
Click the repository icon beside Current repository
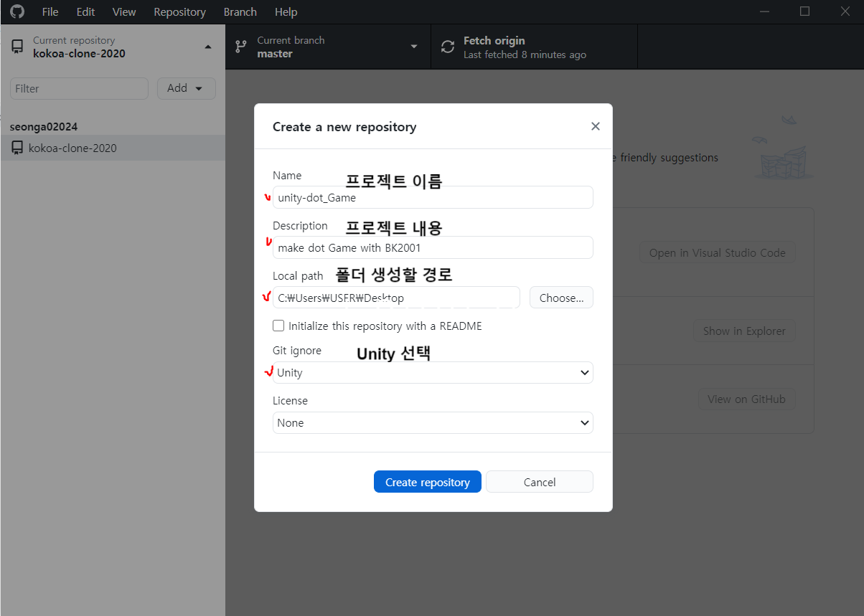(x=17, y=47)
